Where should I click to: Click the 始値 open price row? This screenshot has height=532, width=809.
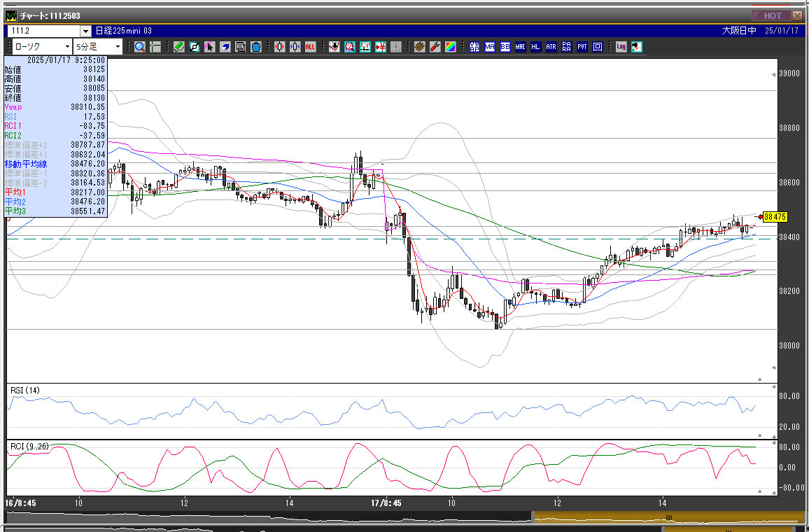click(55, 70)
